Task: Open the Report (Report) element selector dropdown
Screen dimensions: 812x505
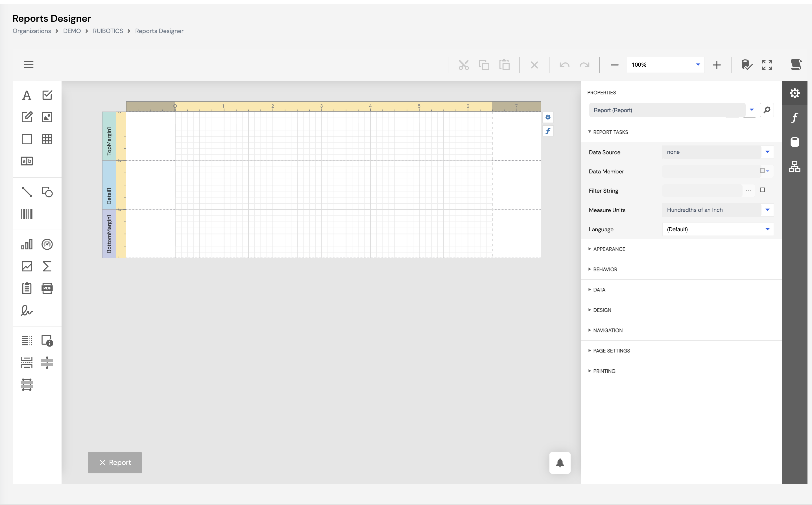Action: click(752, 110)
